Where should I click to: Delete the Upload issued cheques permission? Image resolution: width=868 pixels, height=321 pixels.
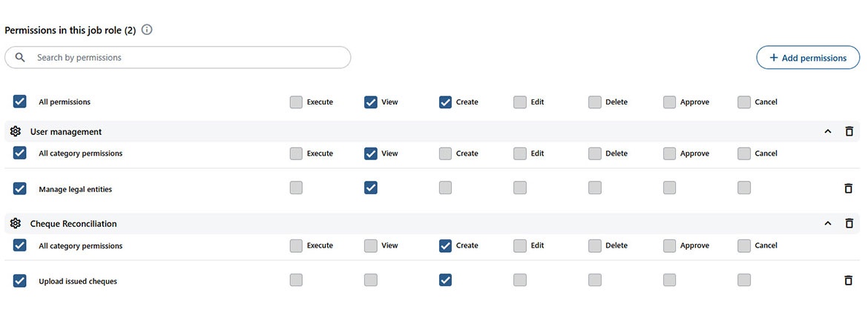coord(849,280)
